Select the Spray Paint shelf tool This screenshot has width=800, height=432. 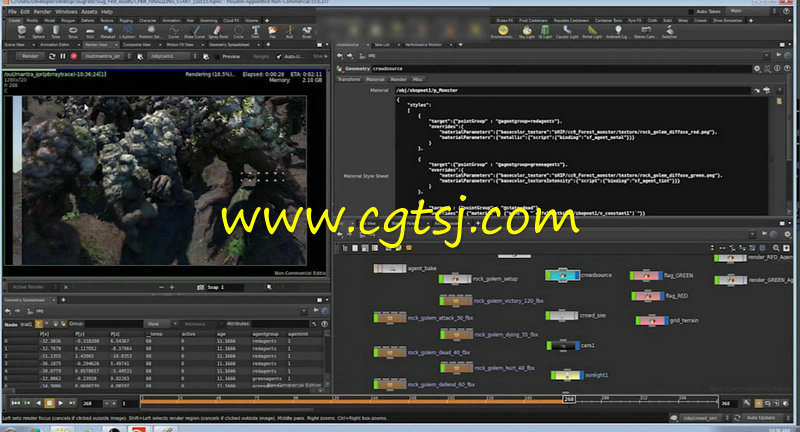218,32
